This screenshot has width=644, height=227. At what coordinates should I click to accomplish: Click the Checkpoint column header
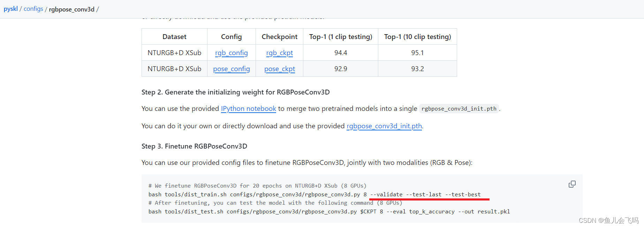pyautogui.click(x=279, y=36)
